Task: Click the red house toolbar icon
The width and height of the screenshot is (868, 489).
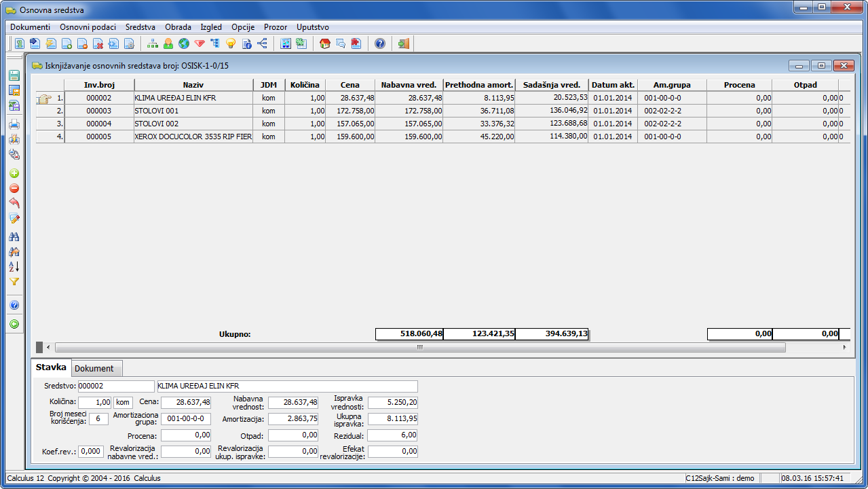Action: [324, 43]
